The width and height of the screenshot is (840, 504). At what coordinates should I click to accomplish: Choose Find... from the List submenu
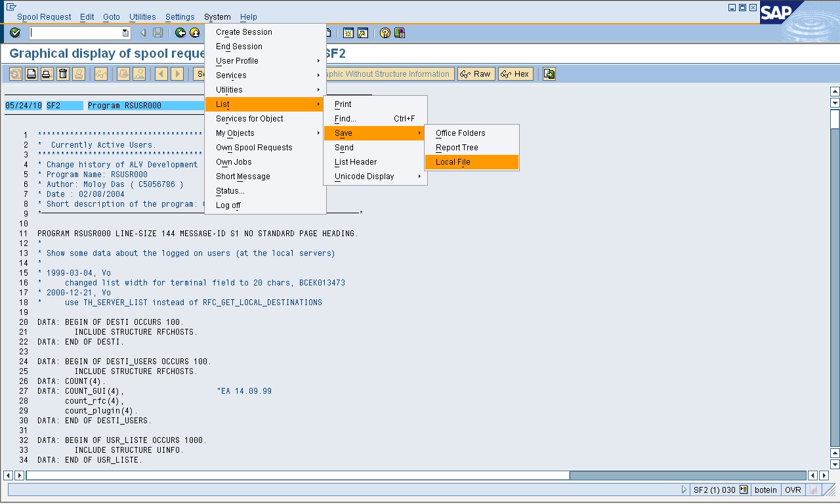coord(375,119)
